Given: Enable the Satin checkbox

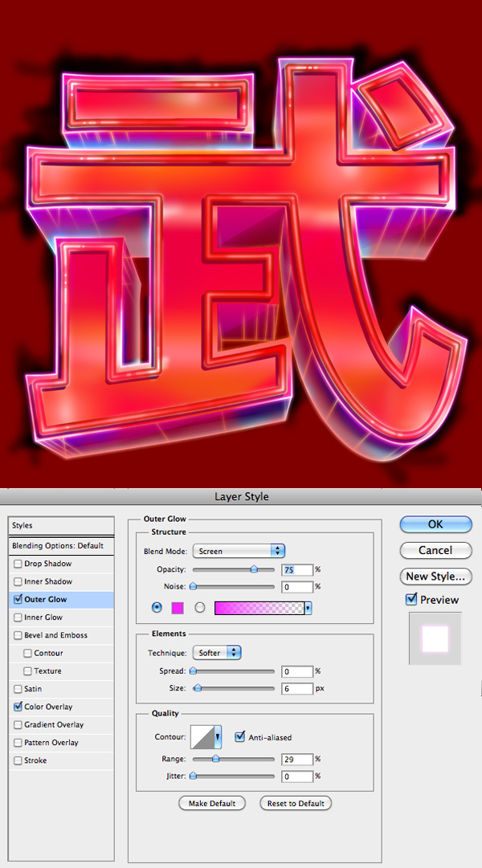Looking at the screenshot, I should [x=18, y=689].
